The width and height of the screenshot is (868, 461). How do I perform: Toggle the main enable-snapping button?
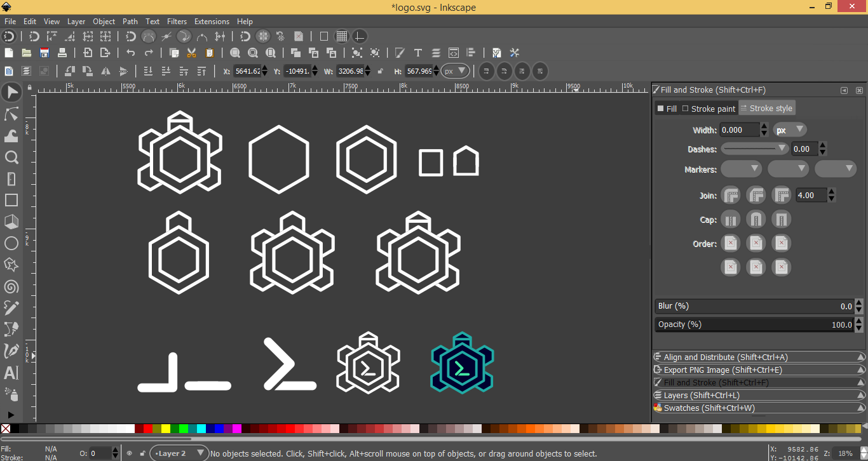pyautogui.click(x=9, y=36)
